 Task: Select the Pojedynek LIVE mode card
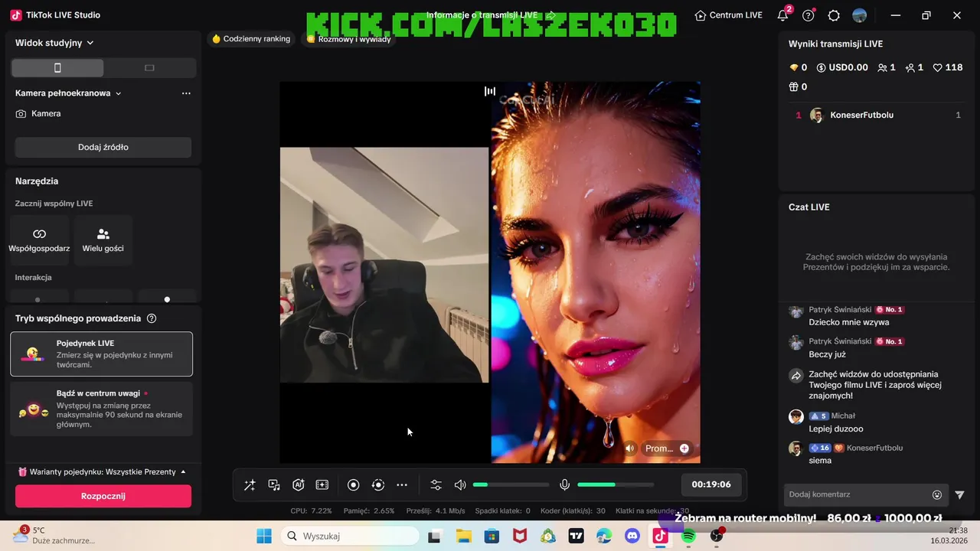[x=102, y=354]
